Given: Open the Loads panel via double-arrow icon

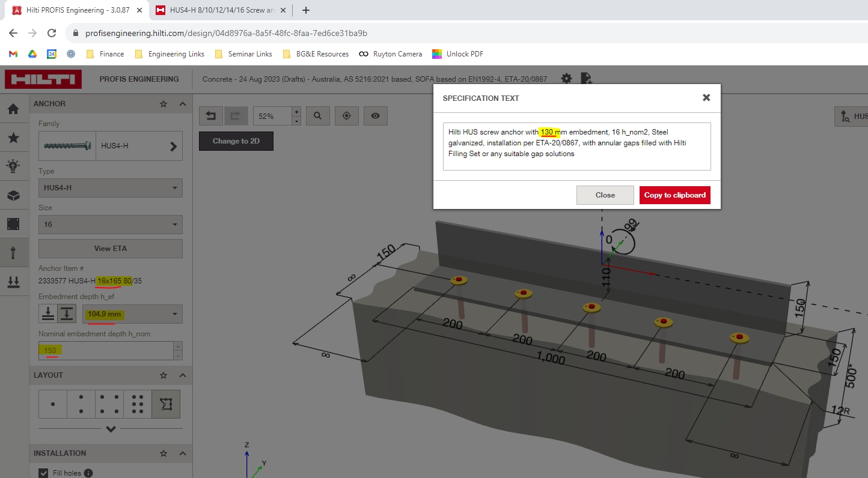Looking at the screenshot, I should pos(14,281).
